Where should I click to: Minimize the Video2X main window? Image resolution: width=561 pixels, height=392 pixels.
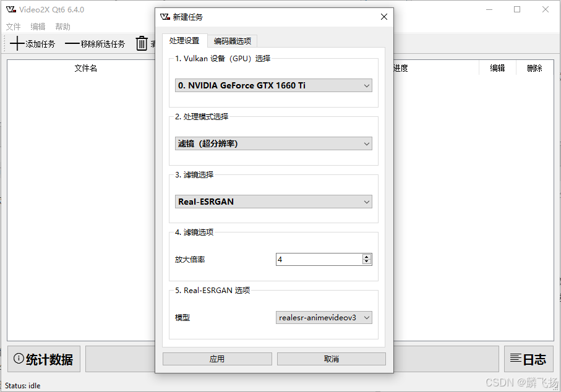tap(489, 9)
